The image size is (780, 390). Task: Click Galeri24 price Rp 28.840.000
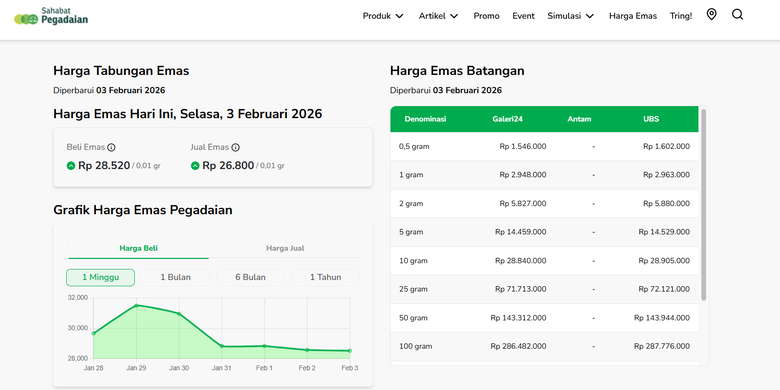[520, 261]
